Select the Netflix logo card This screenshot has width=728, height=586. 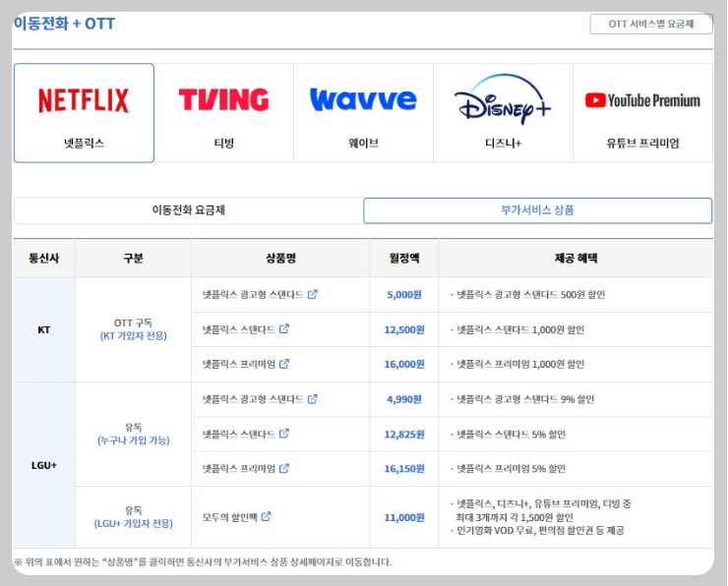[x=84, y=113]
